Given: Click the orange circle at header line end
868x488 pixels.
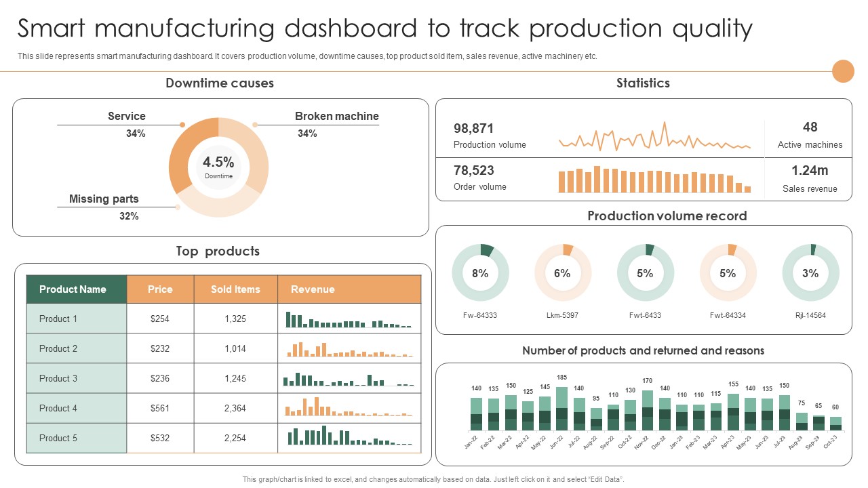Looking at the screenshot, I should [x=843, y=71].
